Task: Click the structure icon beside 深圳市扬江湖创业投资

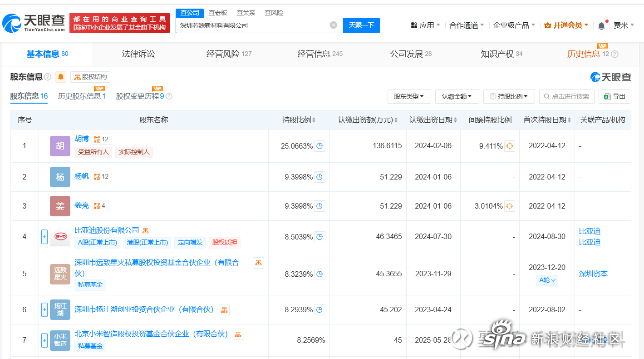Action: tap(224, 309)
